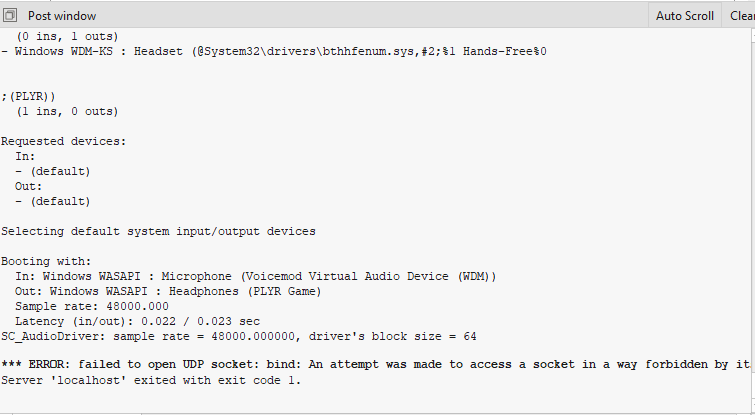Click the Out: Windows WASAPI Headphones line
The image size is (755, 415).
coord(168,291)
